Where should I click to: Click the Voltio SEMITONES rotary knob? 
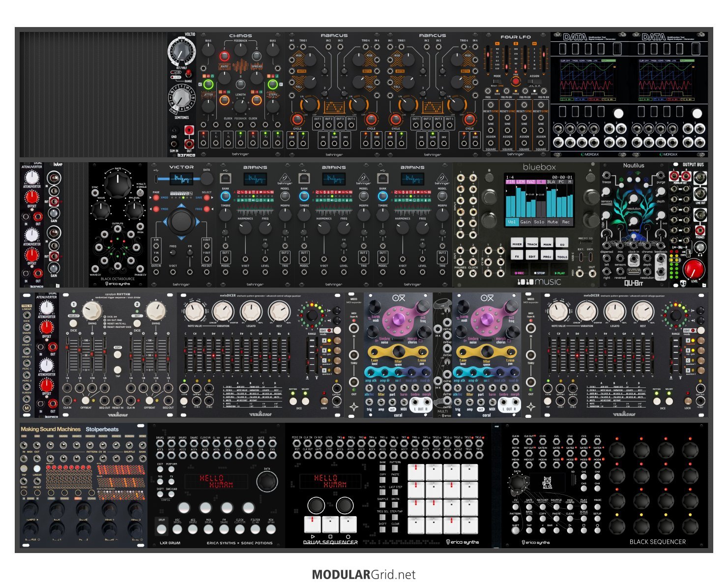point(181,98)
